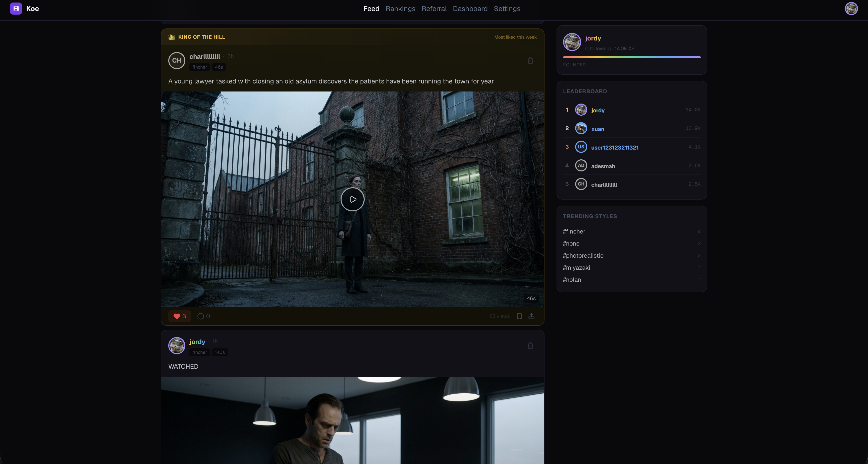Viewport: 868px width, 464px height.
Task: Click the asylum post caption text
Action: pyautogui.click(x=331, y=81)
